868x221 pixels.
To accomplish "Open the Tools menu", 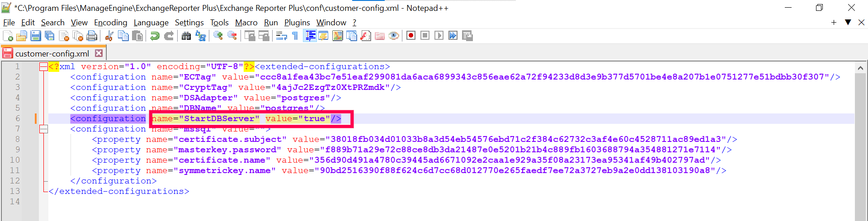I will (x=219, y=23).
